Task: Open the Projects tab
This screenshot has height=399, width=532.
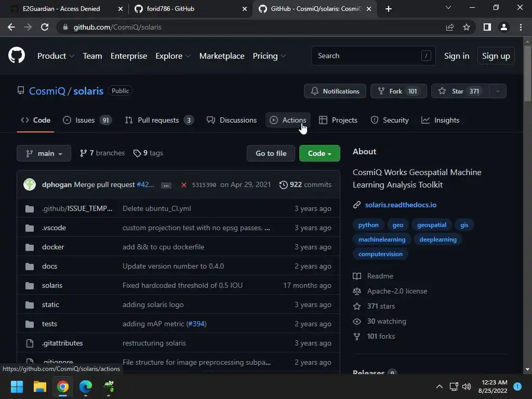Action: (x=338, y=120)
